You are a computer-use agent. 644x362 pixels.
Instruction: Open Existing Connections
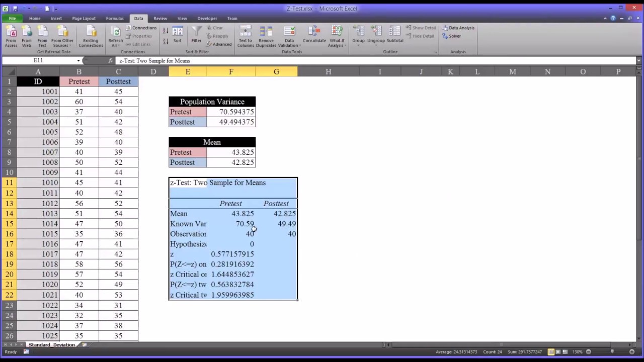(91, 37)
